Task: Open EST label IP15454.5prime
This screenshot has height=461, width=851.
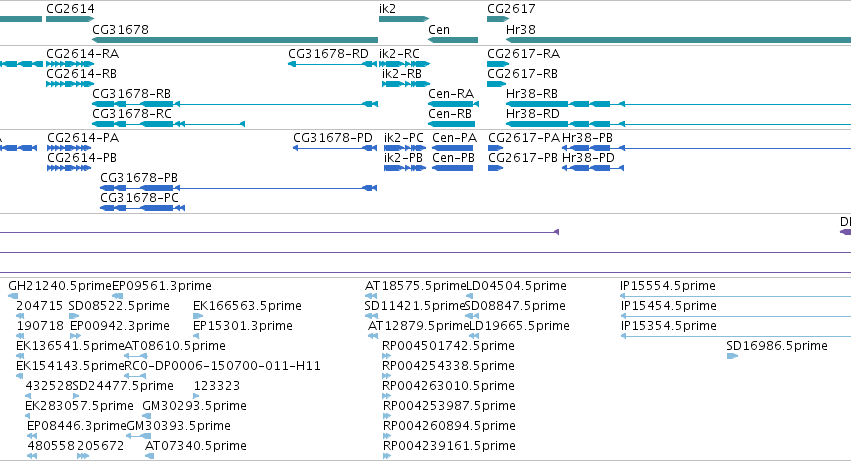Action: point(669,306)
